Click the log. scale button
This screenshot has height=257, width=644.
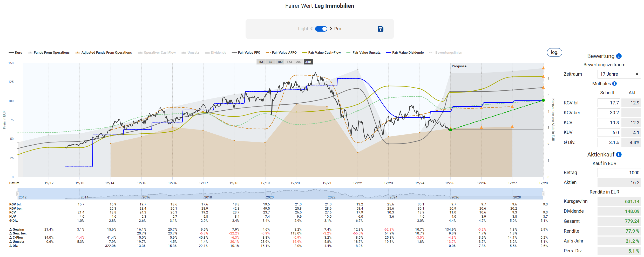(x=554, y=52)
